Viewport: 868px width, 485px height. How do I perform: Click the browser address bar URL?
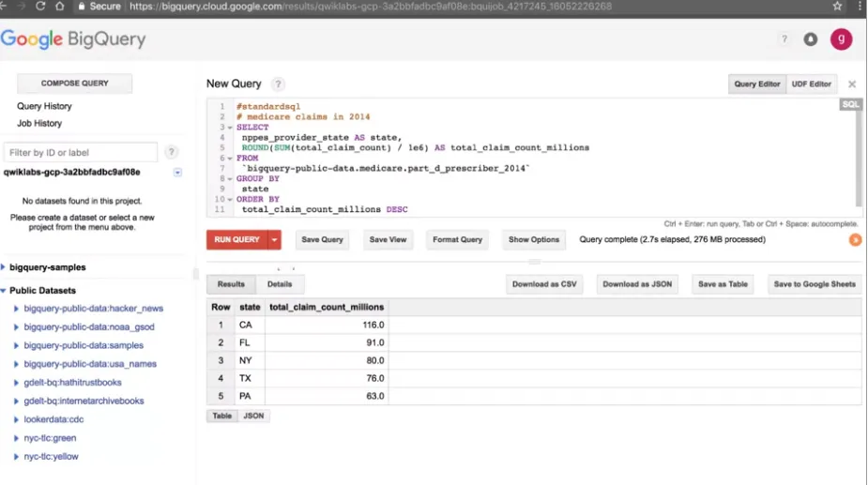(x=371, y=6)
